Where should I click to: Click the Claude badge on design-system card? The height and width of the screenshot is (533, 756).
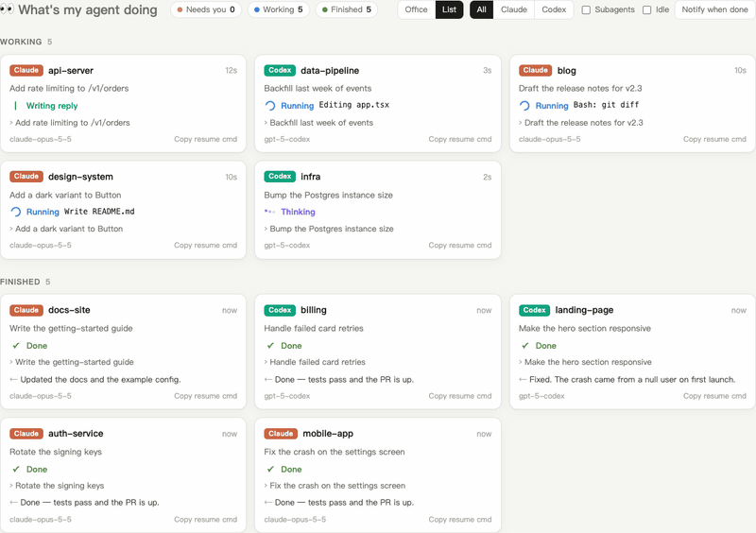tap(26, 177)
